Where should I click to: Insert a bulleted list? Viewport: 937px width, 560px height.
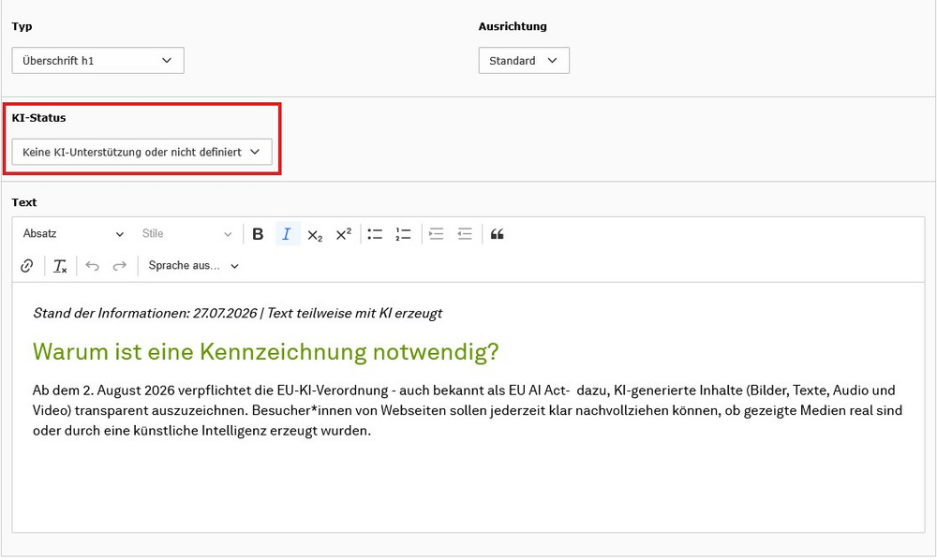pyautogui.click(x=375, y=234)
